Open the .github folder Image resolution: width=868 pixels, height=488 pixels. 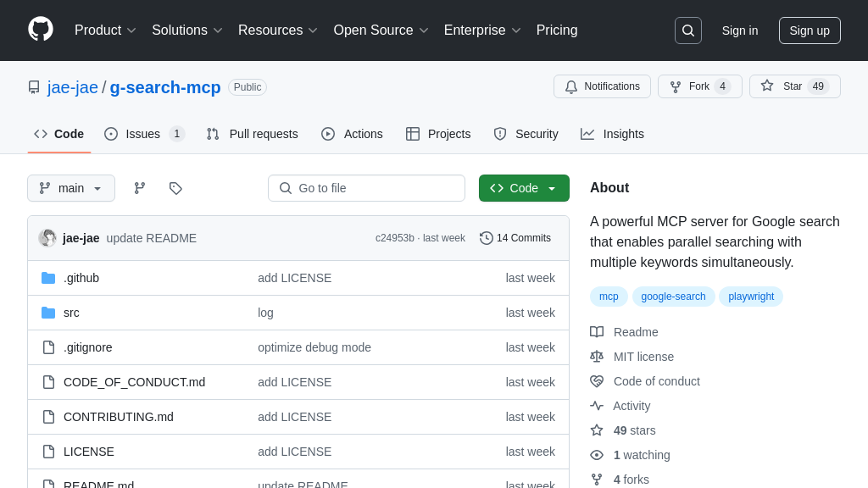(81, 278)
